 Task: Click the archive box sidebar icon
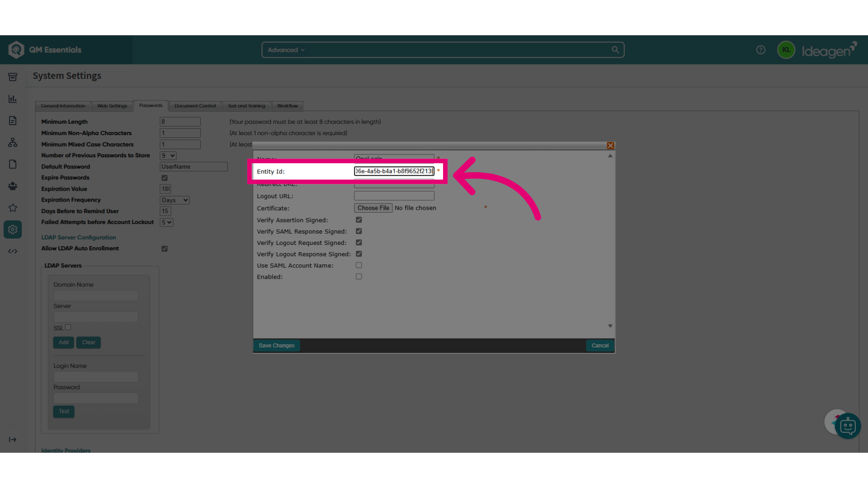[x=13, y=77]
